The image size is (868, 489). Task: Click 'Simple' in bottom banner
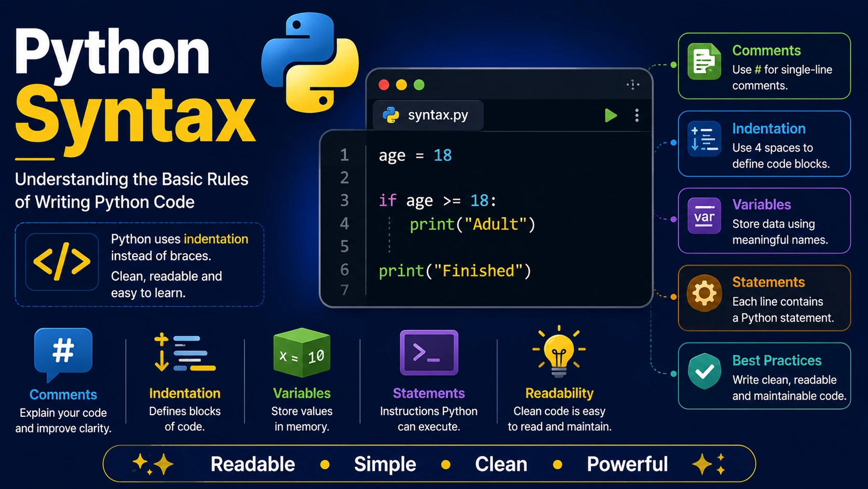385,464
